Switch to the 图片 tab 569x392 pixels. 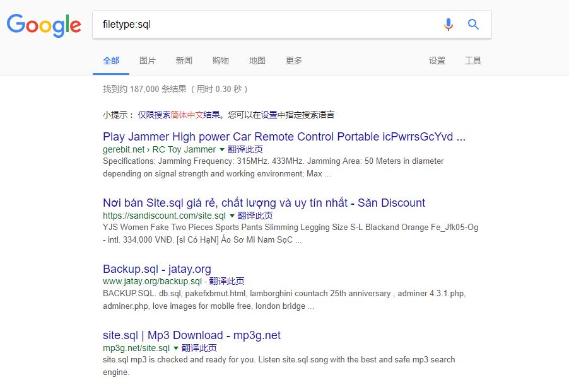pyautogui.click(x=148, y=61)
